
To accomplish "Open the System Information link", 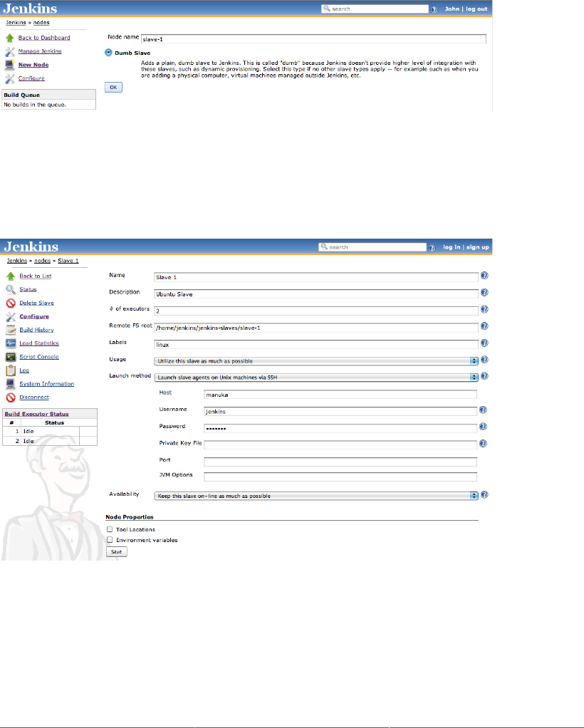I will (46, 384).
